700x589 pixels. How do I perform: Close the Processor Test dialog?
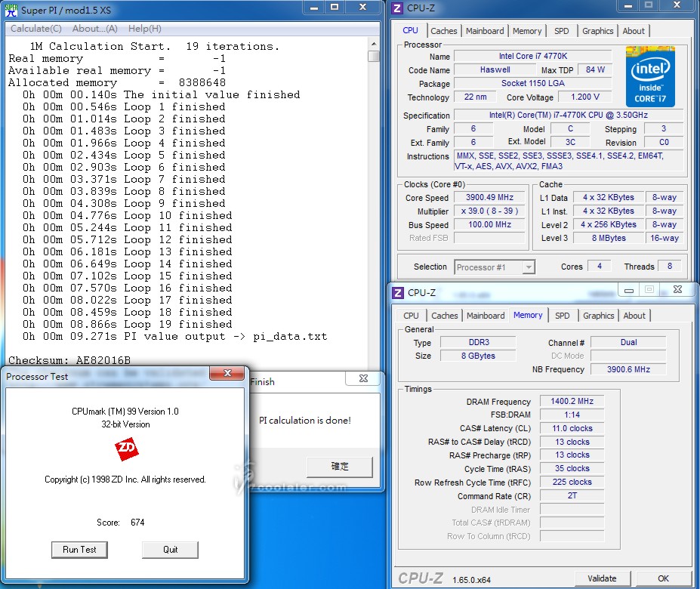tap(227, 373)
